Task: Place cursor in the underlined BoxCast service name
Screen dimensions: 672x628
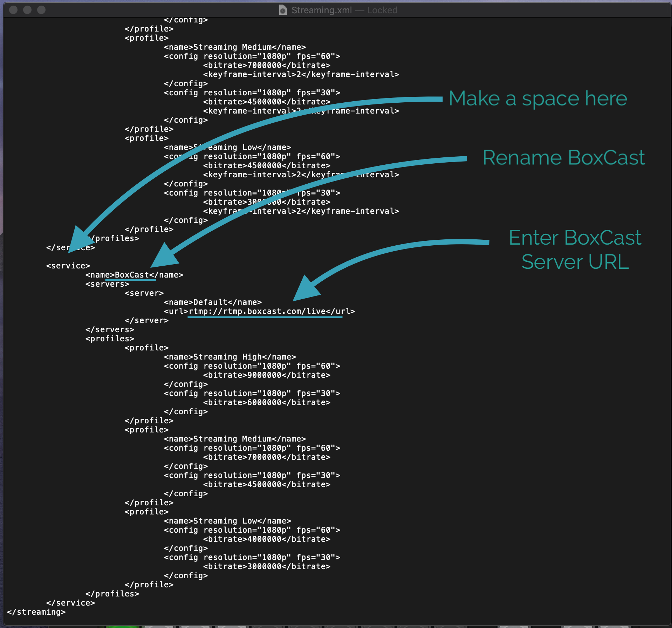Action: pos(132,275)
